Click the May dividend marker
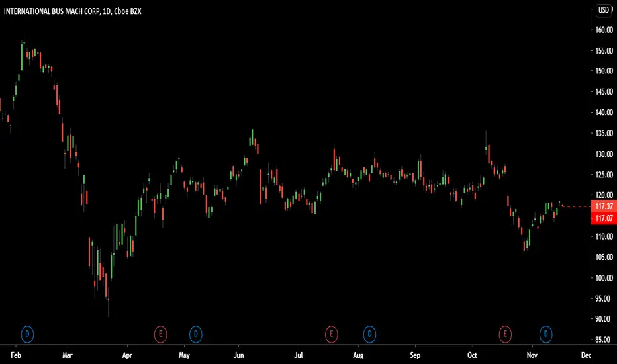 coord(195,334)
